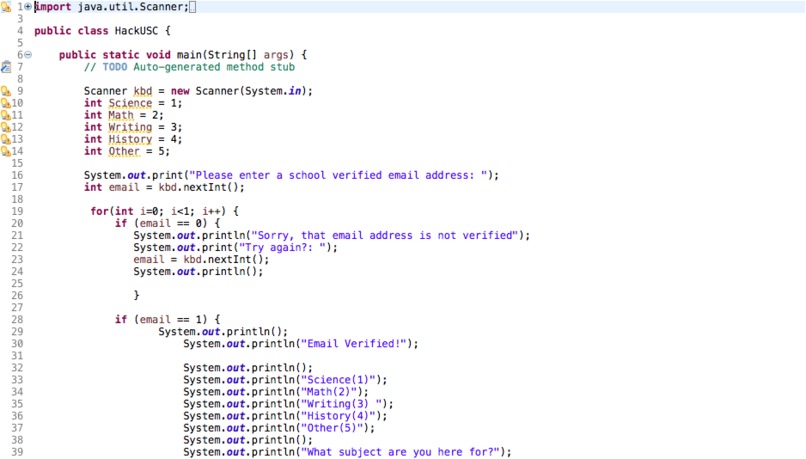Screen dimensions: 806x459
Task: Click the "Sorry, that email address" string
Action: tap(384, 235)
